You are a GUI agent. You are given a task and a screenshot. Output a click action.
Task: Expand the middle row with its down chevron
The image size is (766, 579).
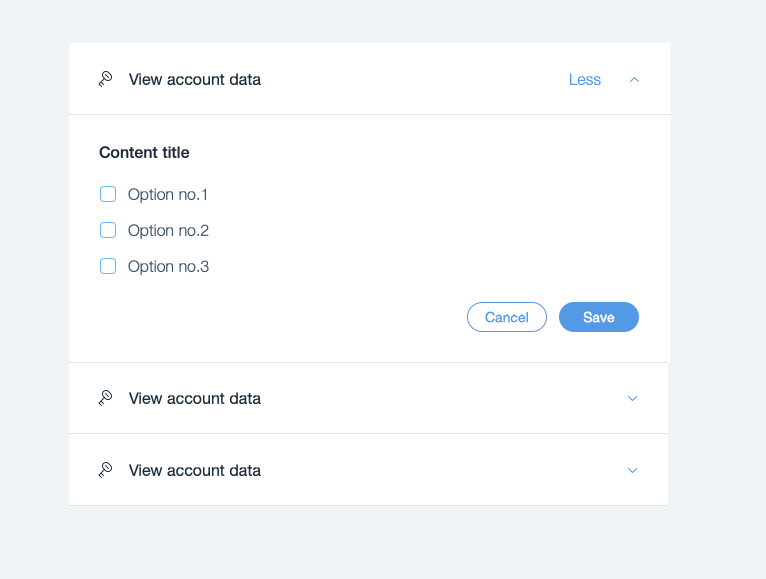pyautogui.click(x=632, y=398)
